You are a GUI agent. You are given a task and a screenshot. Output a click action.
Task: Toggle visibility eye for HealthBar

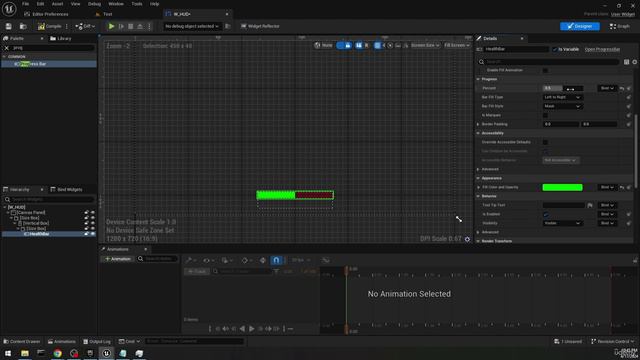[93, 234]
